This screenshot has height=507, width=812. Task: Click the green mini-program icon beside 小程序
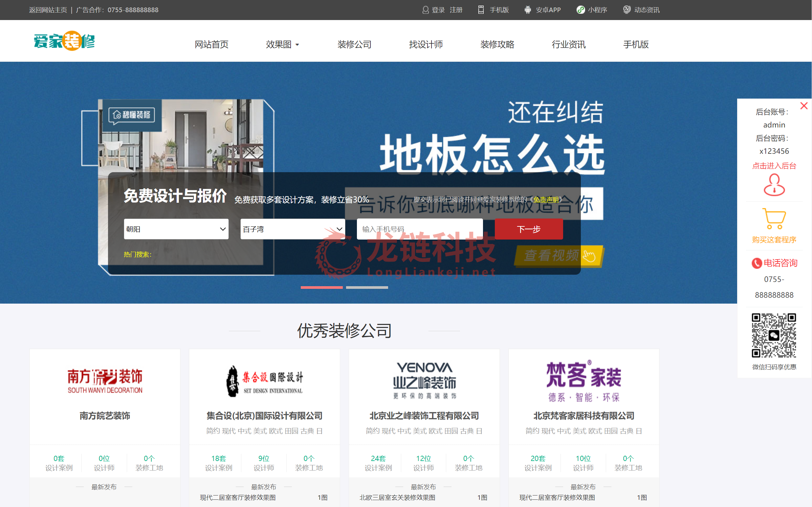click(x=580, y=10)
